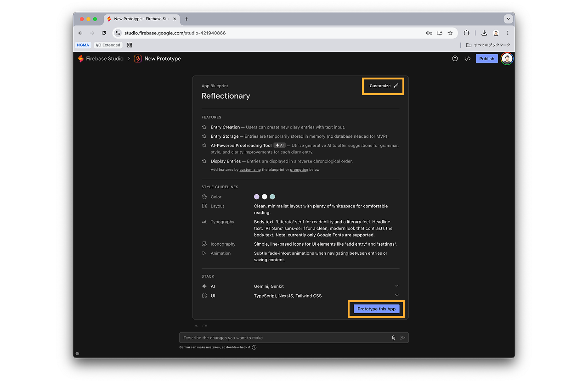Click the send prompt arrow icon
Viewport: 588px width, 382px height.
click(403, 337)
